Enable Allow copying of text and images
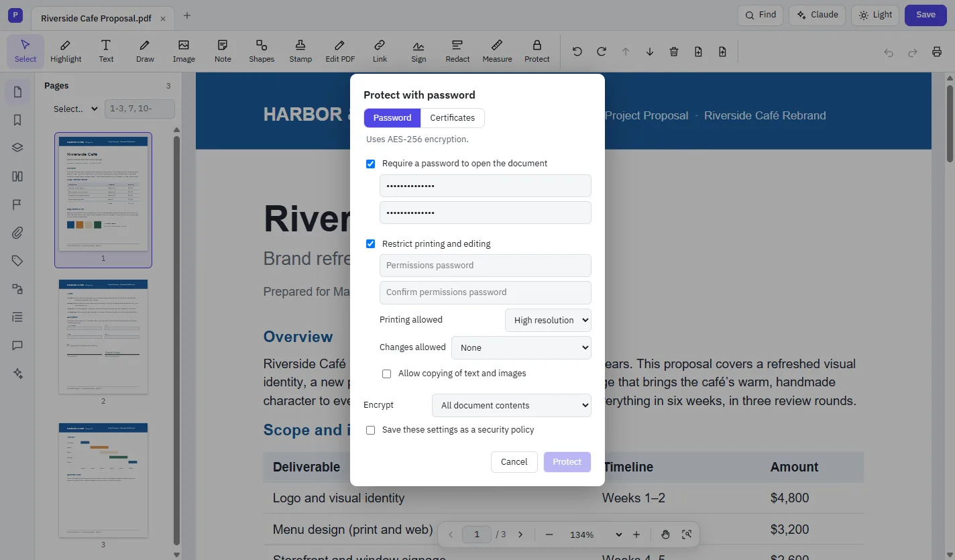 click(386, 374)
